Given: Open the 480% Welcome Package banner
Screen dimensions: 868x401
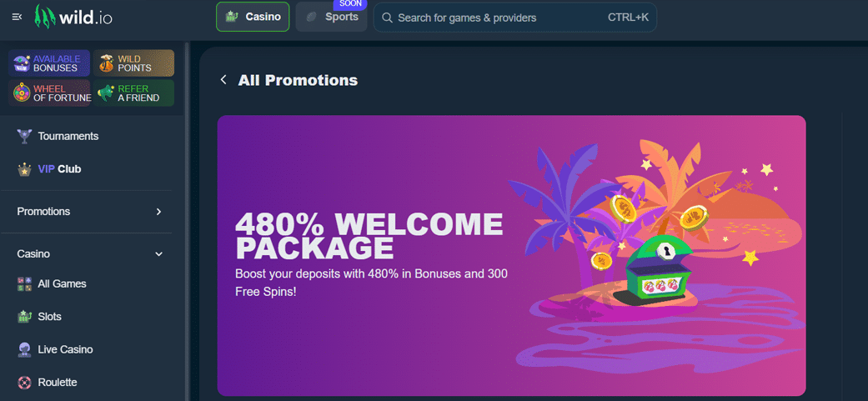Looking at the screenshot, I should click(511, 256).
